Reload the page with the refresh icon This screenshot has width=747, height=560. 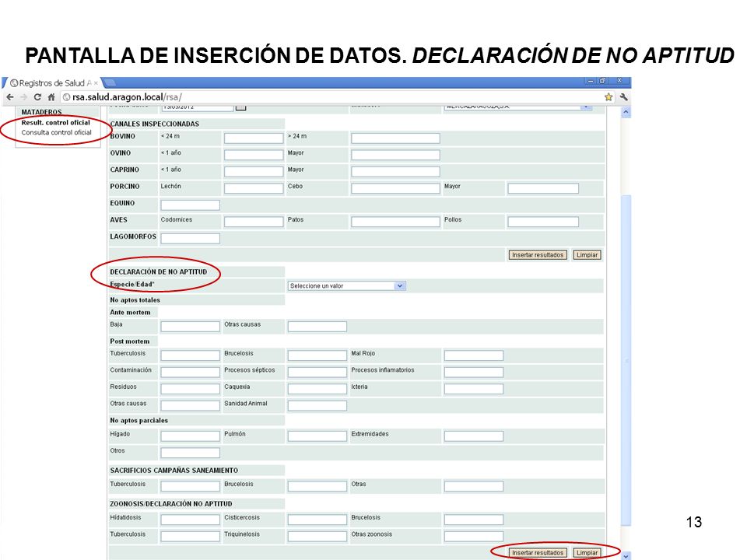[37, 97]
